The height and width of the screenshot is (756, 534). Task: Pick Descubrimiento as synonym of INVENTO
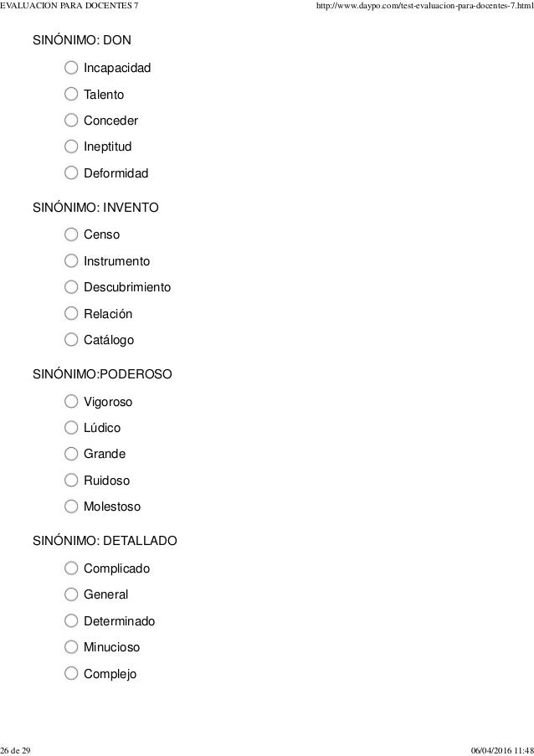[71, 287]
